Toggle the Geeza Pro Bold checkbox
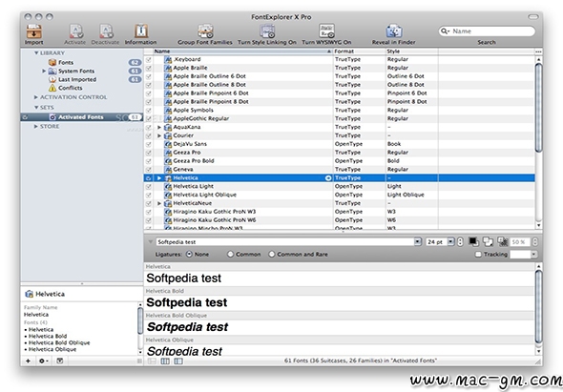 click(x=149, y=161)
